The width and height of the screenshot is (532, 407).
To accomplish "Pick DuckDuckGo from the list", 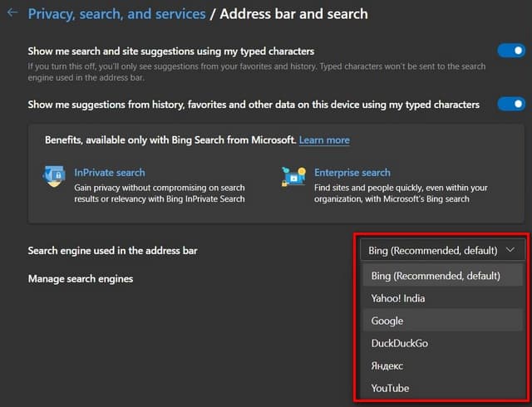I will tap(443, 343).
